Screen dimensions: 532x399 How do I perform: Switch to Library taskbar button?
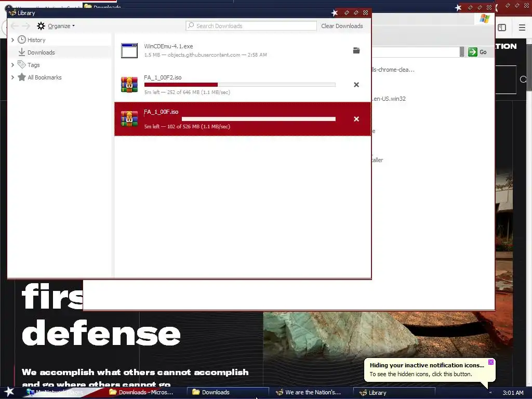pyautogui.click(x=394, y=393)
